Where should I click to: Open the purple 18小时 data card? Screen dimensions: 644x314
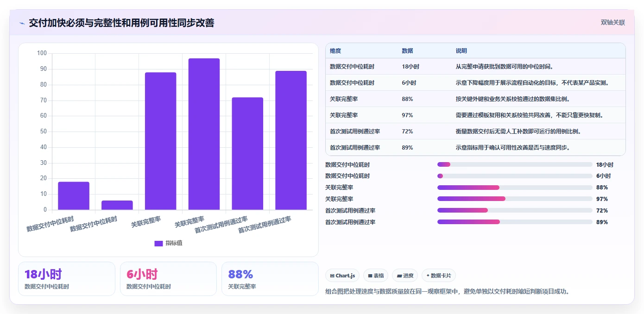67,279
